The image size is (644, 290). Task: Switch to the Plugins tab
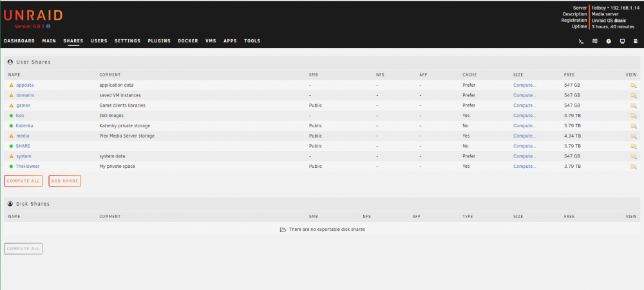pyautogui.click(x=159, y=41)
